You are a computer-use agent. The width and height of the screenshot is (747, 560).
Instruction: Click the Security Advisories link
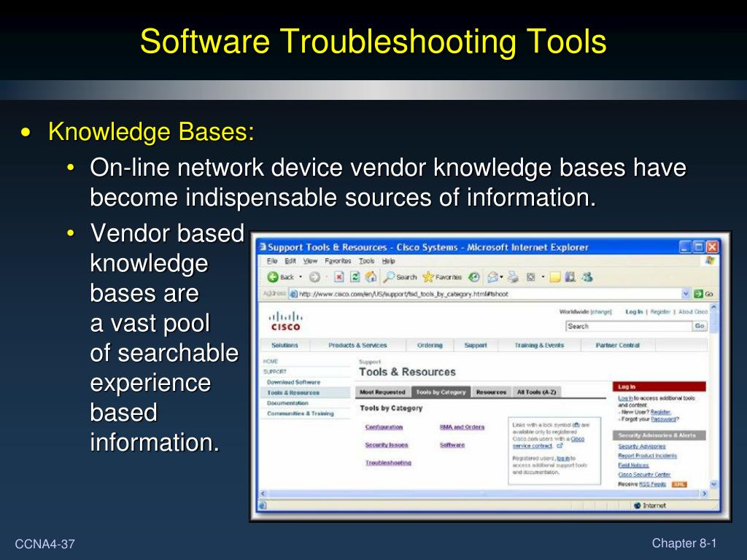[x=642, y=446]
